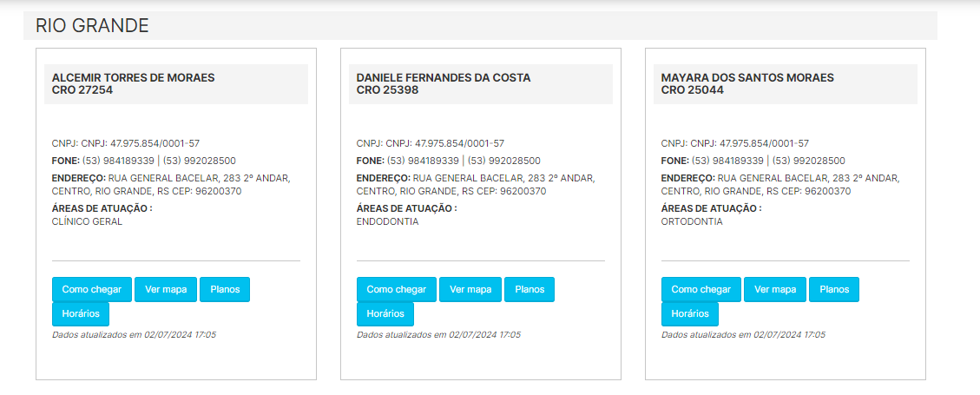View Horários for Daniele Fernandes da Costa
The image size is (980, 395).
(385, 313)
